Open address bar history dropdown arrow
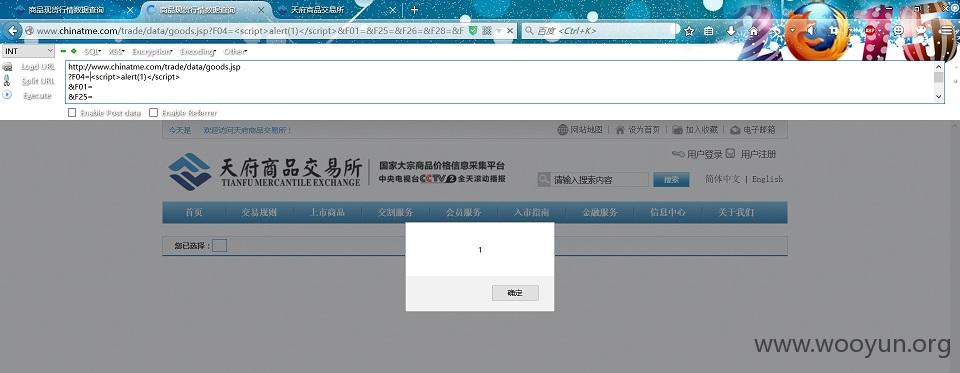The height and width of the screenshot is (373, 960). [x=498, y=31]
